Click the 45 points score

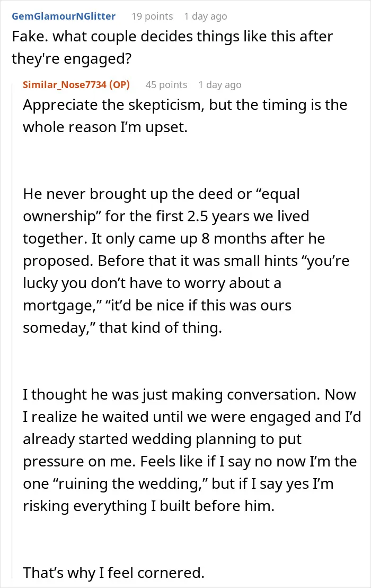(166, 85)
